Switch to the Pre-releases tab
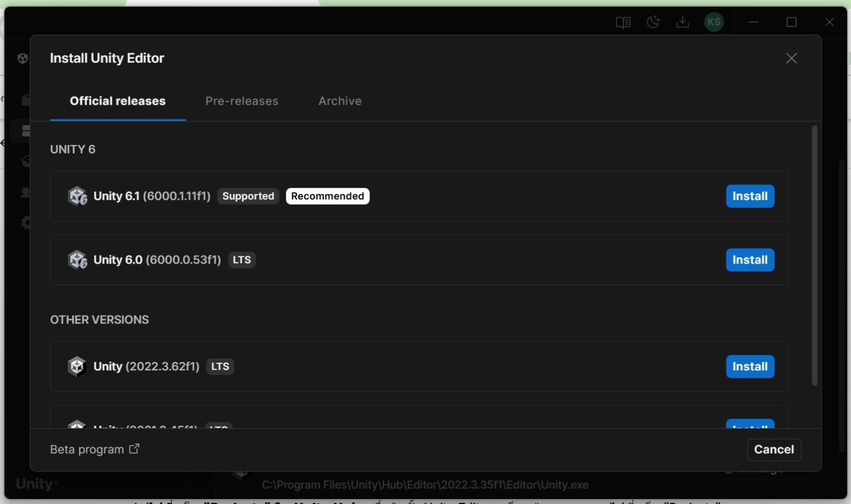Screen dimensions: 851x504 coord(242,101)
